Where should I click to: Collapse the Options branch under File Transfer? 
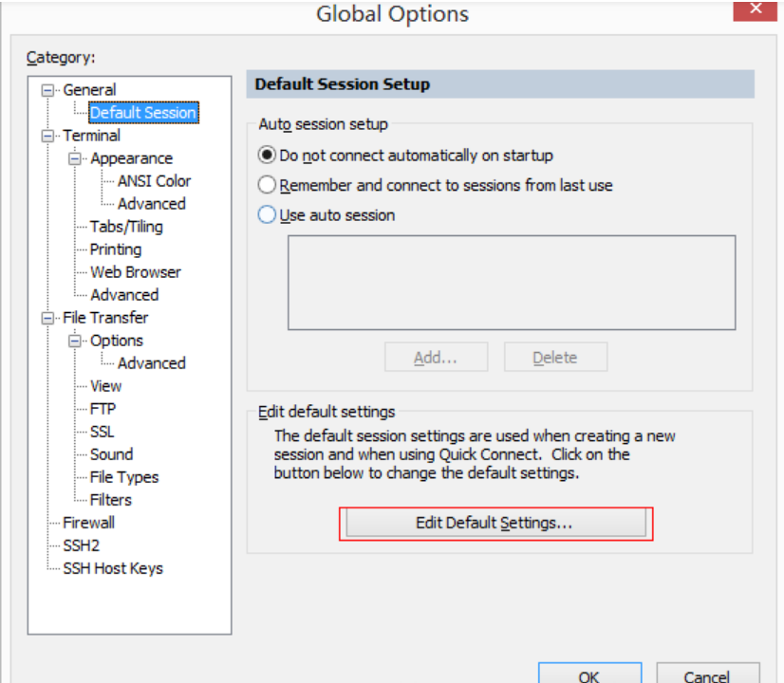coord(76,341)
